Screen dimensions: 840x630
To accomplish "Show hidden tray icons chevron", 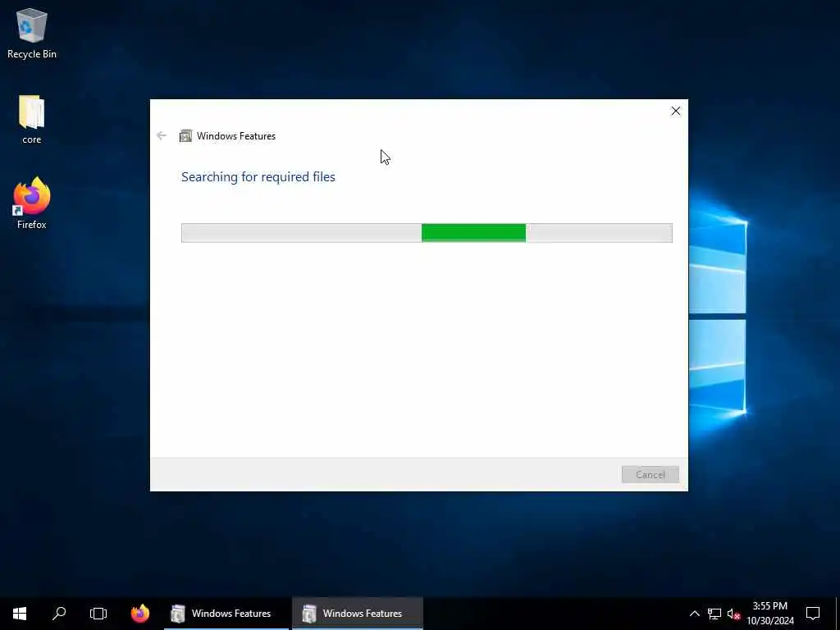I will 694,614.
